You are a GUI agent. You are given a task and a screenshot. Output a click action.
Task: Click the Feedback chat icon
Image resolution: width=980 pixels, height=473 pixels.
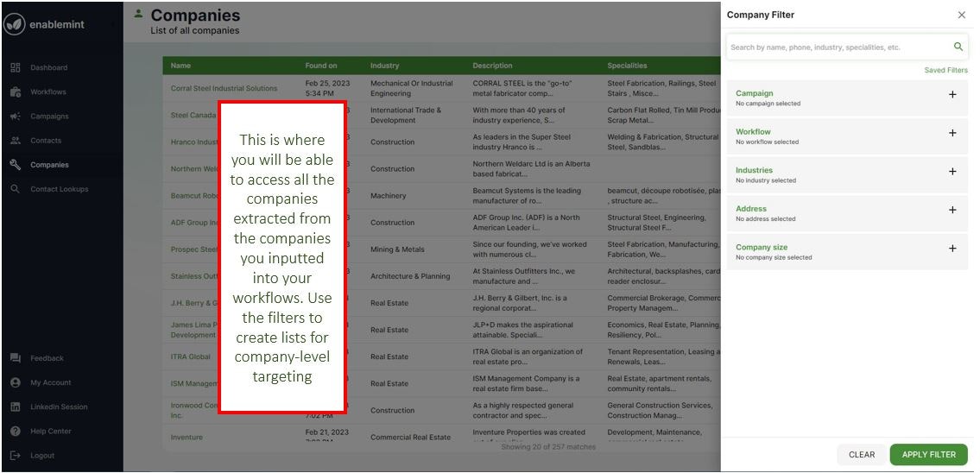[x=16, y=358]
